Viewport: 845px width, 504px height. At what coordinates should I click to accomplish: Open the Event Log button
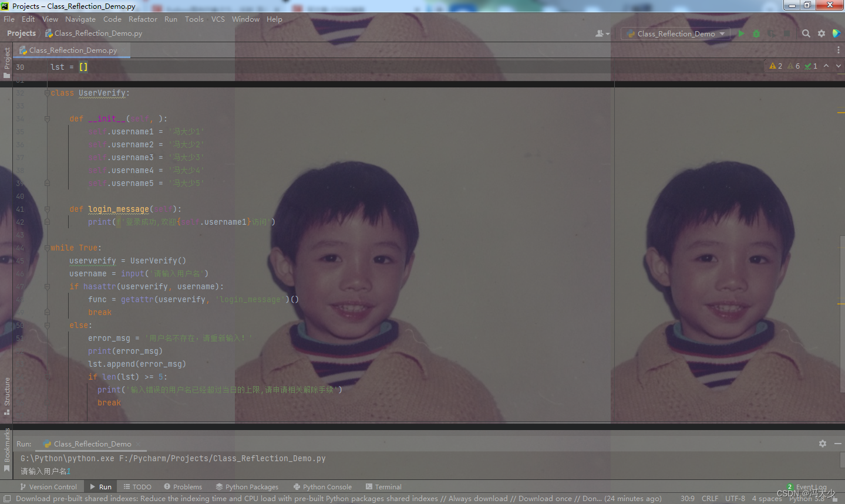[x=806, y=487]
